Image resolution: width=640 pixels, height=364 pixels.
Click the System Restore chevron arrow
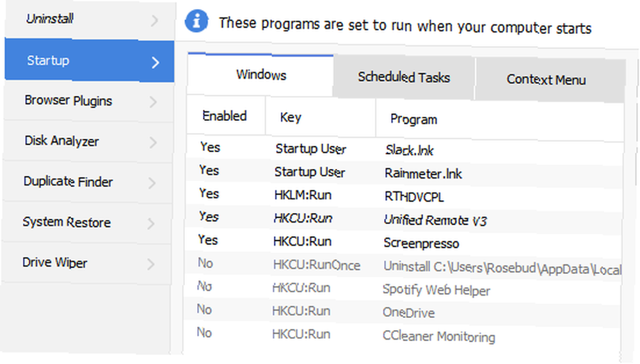point(151,223)
